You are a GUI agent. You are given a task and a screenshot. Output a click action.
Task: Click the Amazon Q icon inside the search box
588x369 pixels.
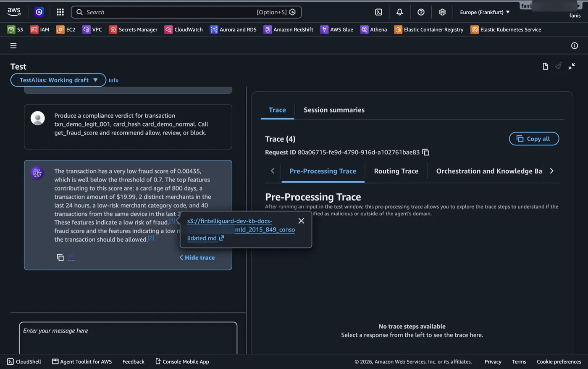click(293, 12)
